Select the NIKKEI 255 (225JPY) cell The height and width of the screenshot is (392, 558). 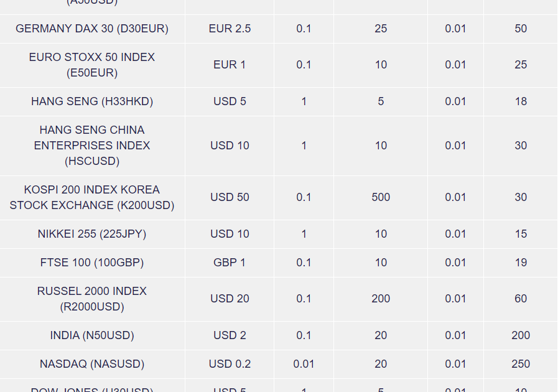coord(92,234)
